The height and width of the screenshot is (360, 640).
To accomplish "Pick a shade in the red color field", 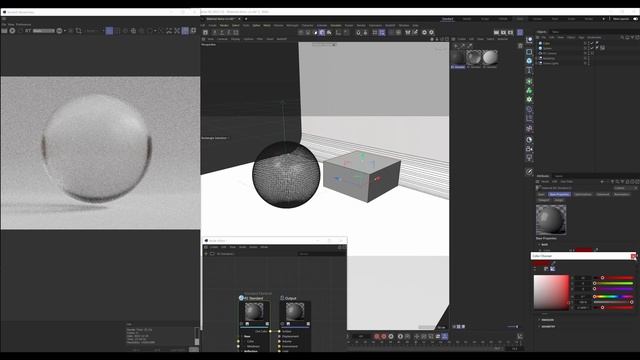I will 551,292.
